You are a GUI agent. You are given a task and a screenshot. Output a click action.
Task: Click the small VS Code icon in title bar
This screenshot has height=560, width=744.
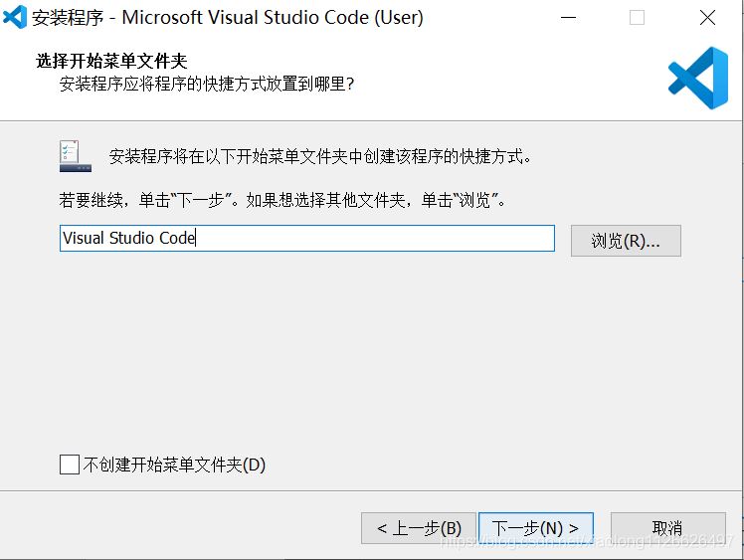(x=15, y=17)
